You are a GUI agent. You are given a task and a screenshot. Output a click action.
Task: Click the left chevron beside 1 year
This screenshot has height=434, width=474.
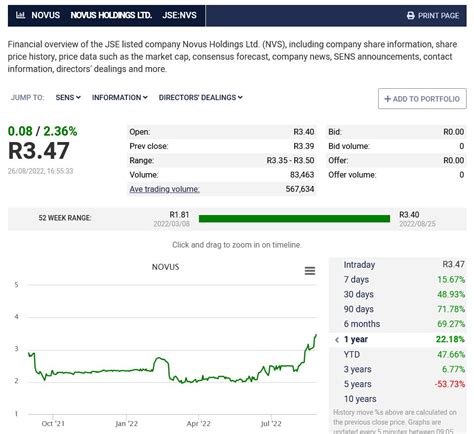point(337,340)
